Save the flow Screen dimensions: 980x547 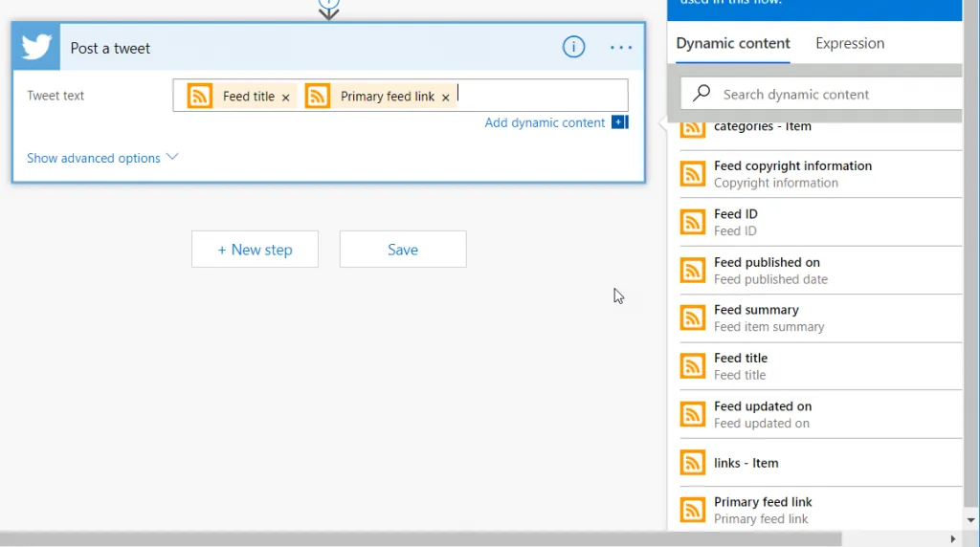402,250
